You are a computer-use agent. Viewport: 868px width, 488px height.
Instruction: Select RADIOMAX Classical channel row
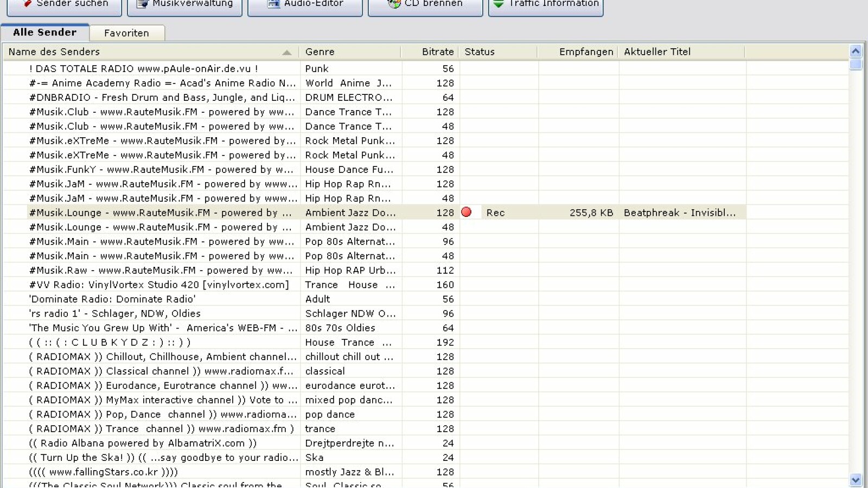(x=161, y=371)
